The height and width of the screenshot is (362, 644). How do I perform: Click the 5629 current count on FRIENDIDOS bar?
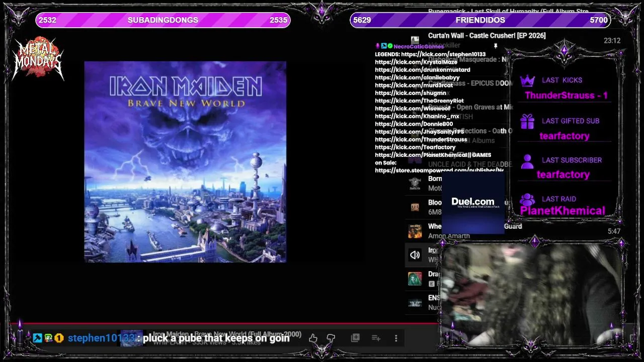point(362,20)
